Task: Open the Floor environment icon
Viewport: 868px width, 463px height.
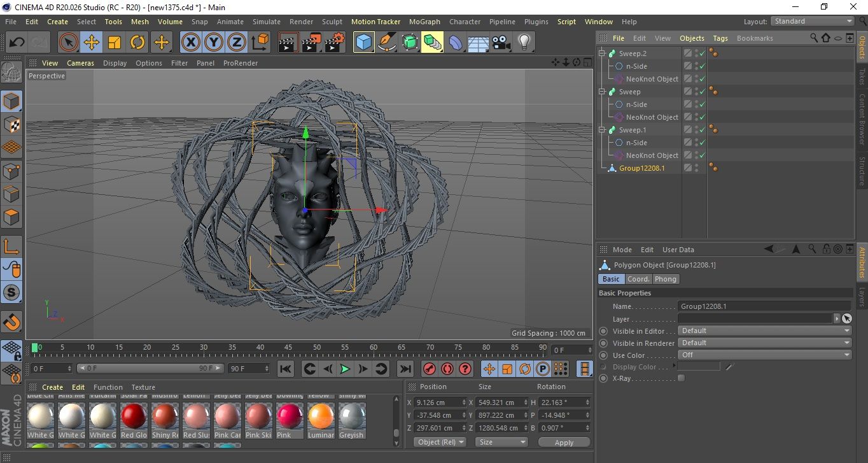Action: point(478,43)
